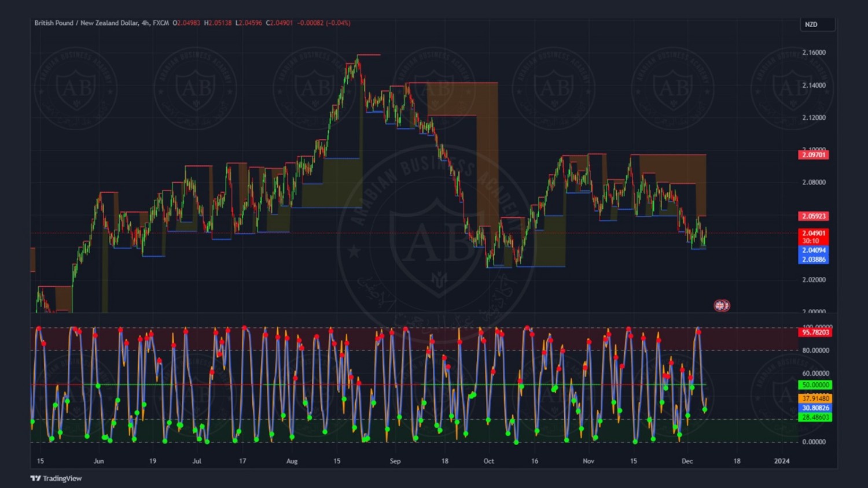This screenshot has height=488, width=868.
Task: Click the Jun label on time axis
Action: tap(99, 461)
